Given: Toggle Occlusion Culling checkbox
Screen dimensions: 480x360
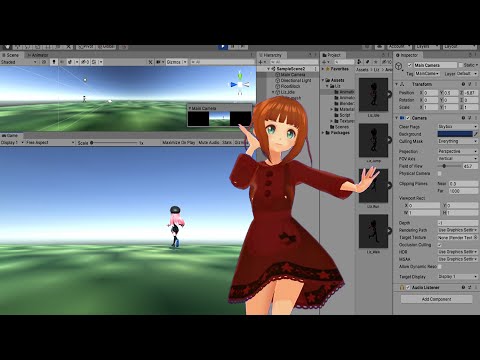Looking at the screenshot, I should [440, 245].
